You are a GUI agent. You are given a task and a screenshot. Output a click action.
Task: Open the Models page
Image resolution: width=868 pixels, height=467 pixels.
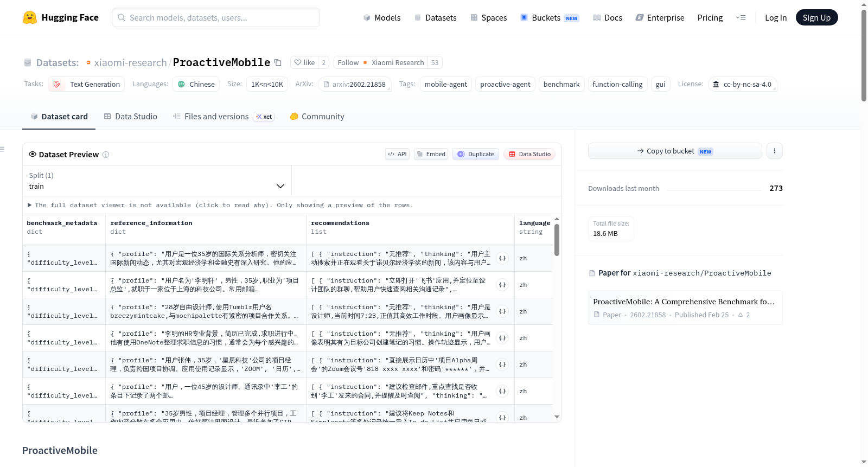(382, 17)
